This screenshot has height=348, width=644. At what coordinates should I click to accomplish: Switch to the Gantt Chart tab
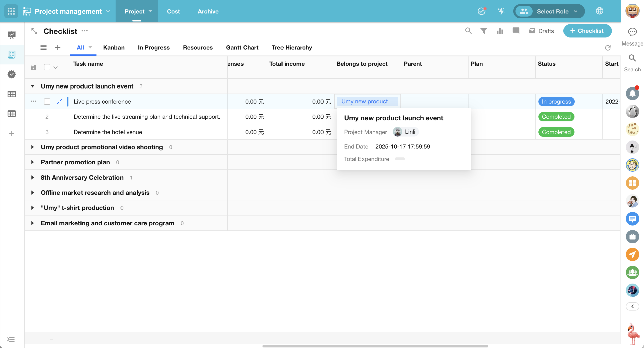242,47
